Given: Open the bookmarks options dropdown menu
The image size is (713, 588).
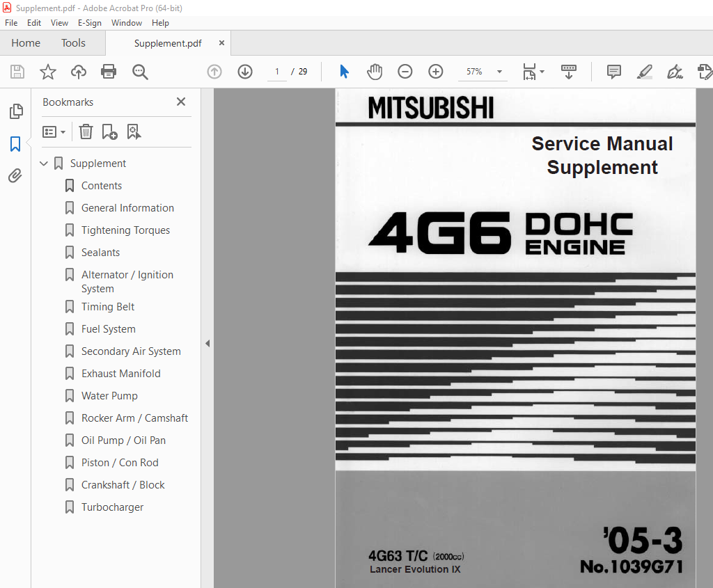Looking at the screenshot, I should [54, 132].
